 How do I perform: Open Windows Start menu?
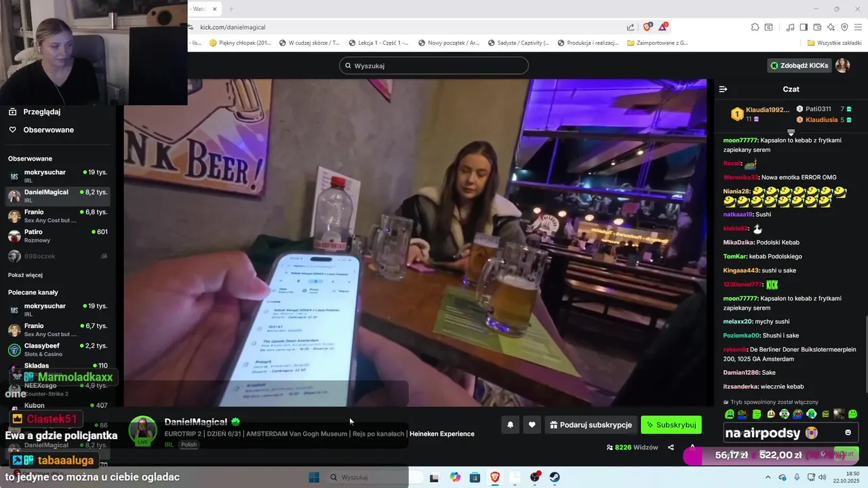click(314, 477)
